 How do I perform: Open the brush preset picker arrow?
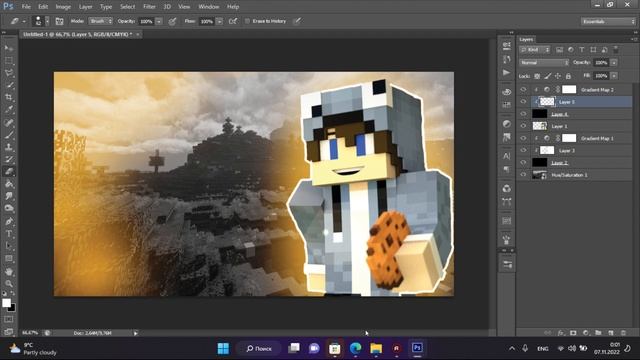47,21
